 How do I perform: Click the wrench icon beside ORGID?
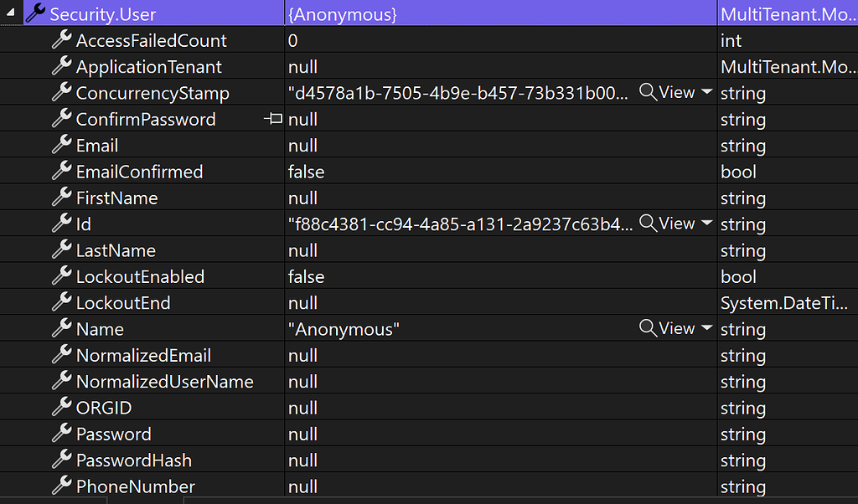(61, 408)
